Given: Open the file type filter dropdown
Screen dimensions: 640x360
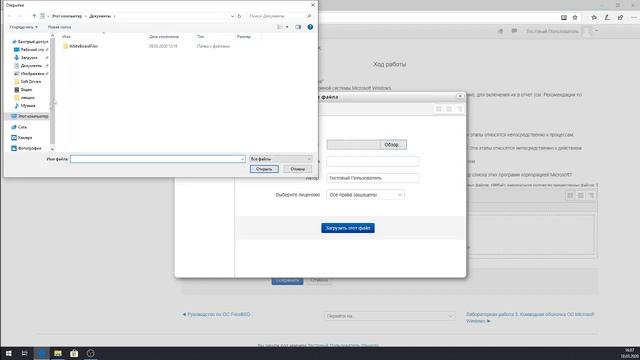Looking at the screenshot, I should (281, 159).
